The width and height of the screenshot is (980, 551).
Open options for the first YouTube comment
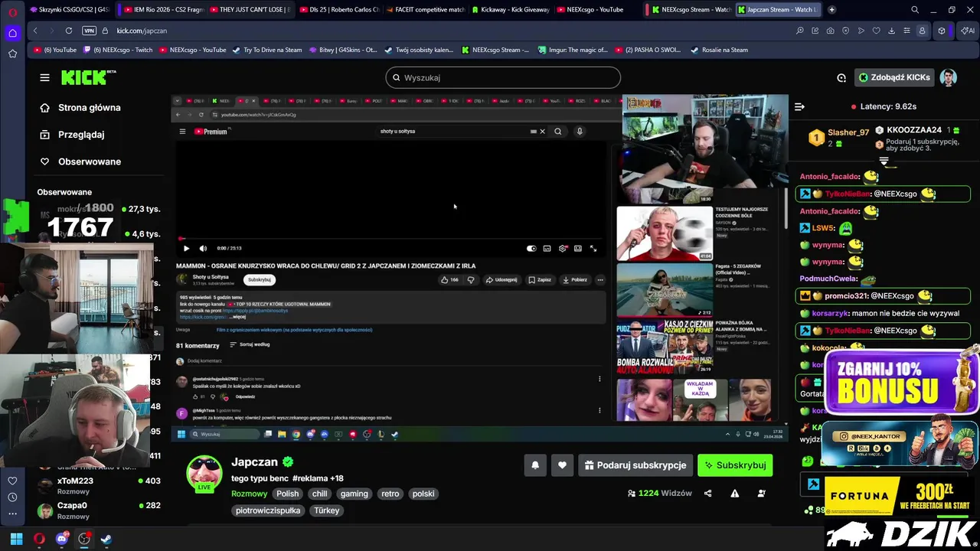click(x=599, y=379)
